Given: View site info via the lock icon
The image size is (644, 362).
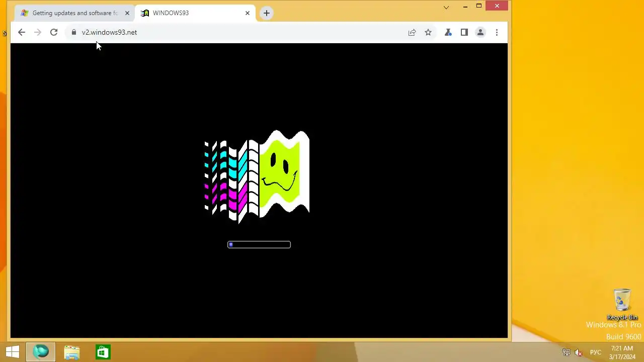Looking at the screenshot, I should 74,32.
